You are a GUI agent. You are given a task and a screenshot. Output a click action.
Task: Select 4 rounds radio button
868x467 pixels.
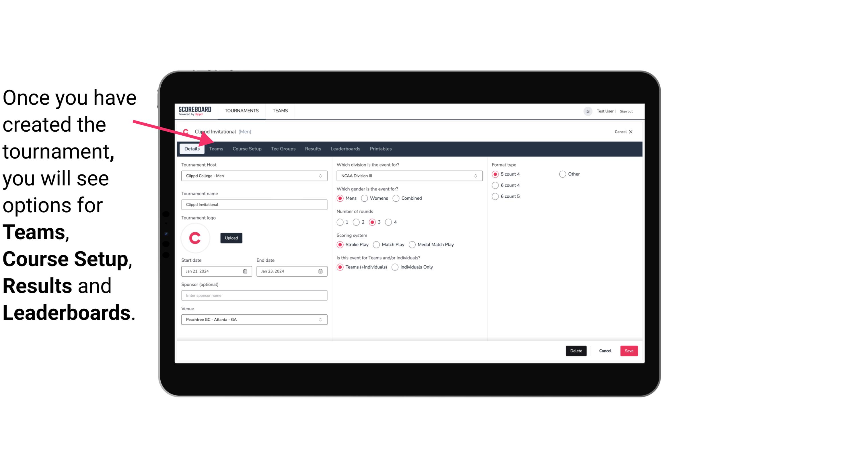(389, 221)
